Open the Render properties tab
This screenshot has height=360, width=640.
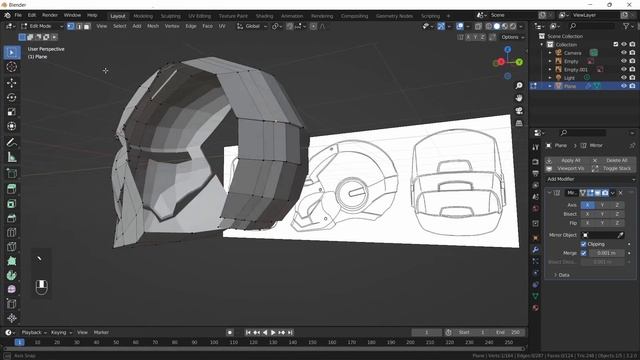pos(536,162)
